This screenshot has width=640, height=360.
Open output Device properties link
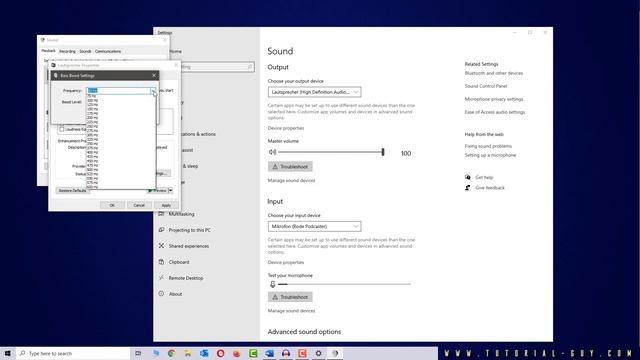click(x=286, y=128)
